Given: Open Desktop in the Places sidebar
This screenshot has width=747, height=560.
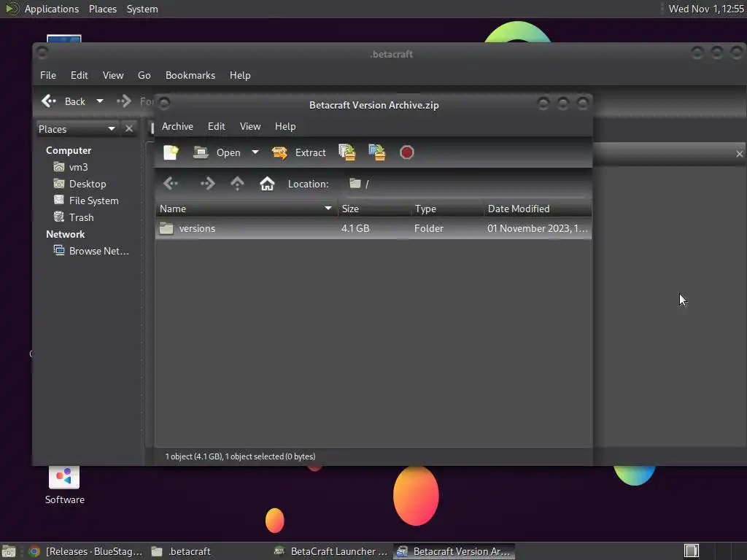Looking at the screenshot, I should tap(80, 184).
